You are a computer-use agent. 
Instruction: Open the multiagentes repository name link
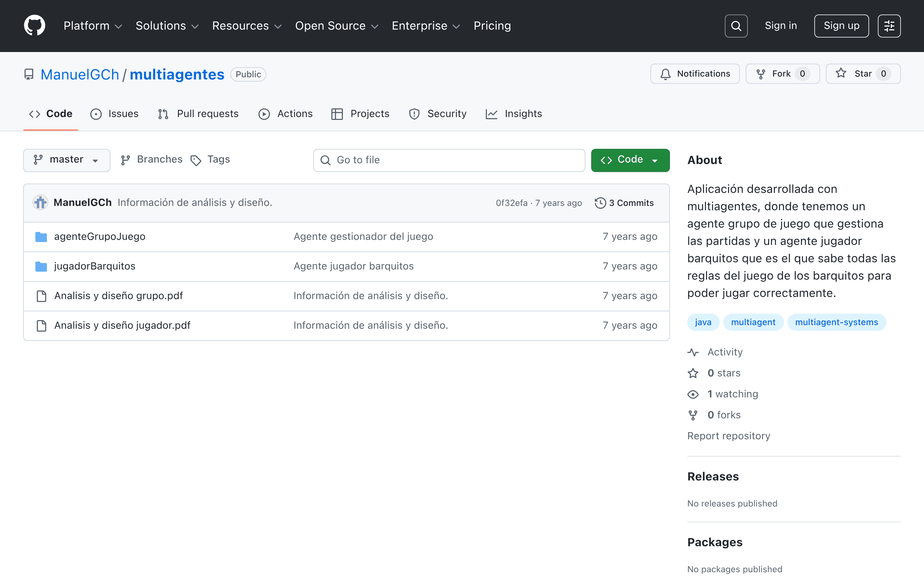pos(177,74)
